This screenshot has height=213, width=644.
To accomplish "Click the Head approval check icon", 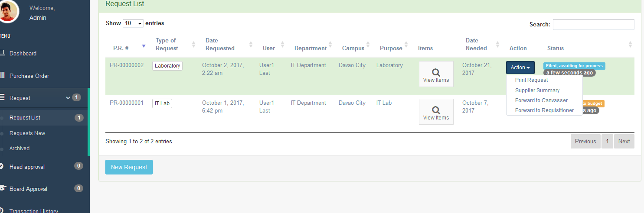I will (x=2, y=167).
